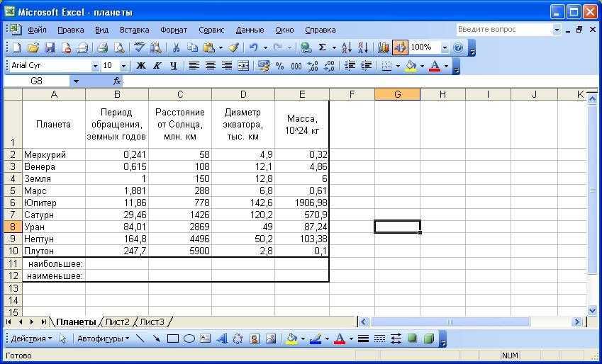Open the Файл menu

coord(38,30)
